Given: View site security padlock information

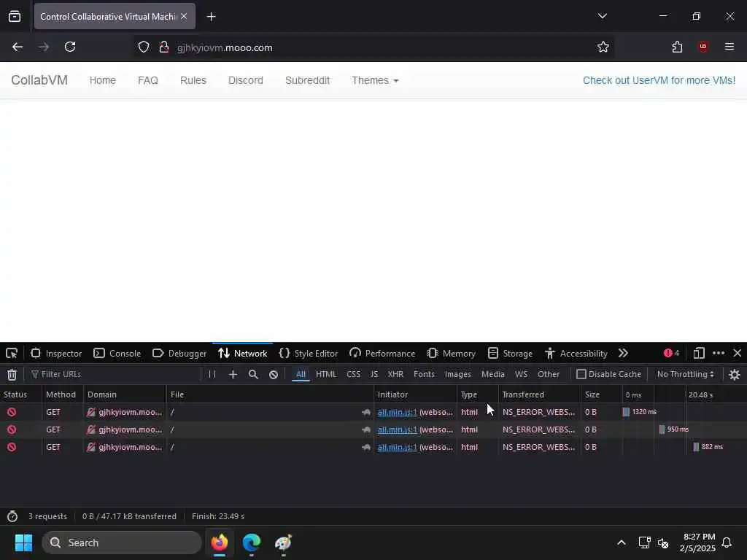Looking at the screenshot, I should click(x=164, y=47).
